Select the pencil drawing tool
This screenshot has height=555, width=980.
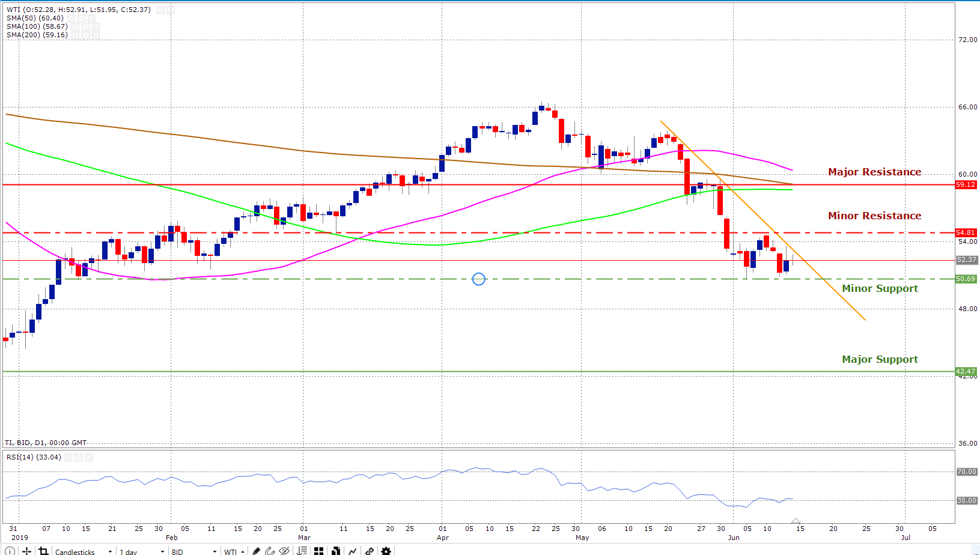tap(256, 551)
